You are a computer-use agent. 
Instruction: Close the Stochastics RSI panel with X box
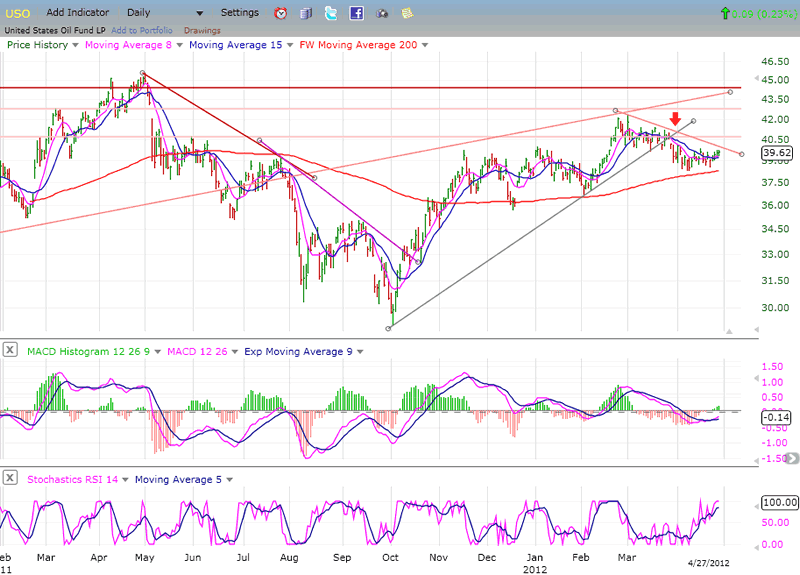pos(9,479)
